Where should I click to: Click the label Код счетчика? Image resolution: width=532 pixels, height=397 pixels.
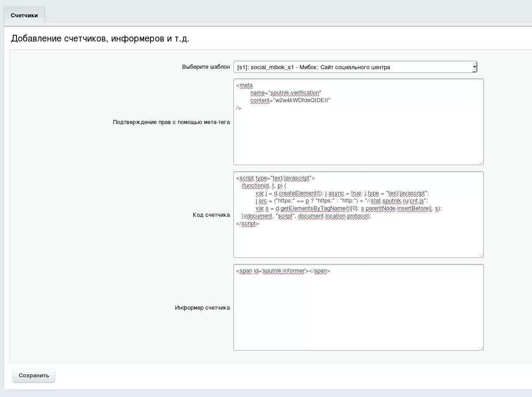tap(212, 215)
